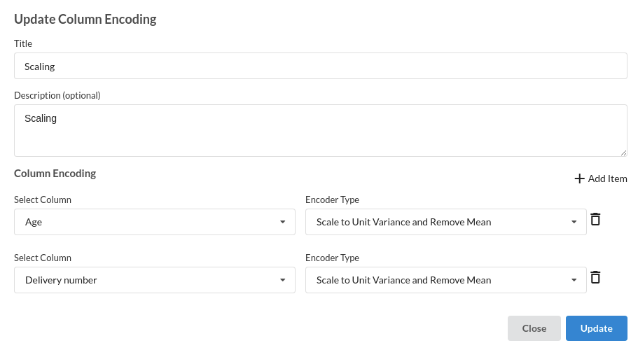Focus the Title input containing Scaling
The height and width of the screenshot is (364, 638).
[x=321, y=66]
